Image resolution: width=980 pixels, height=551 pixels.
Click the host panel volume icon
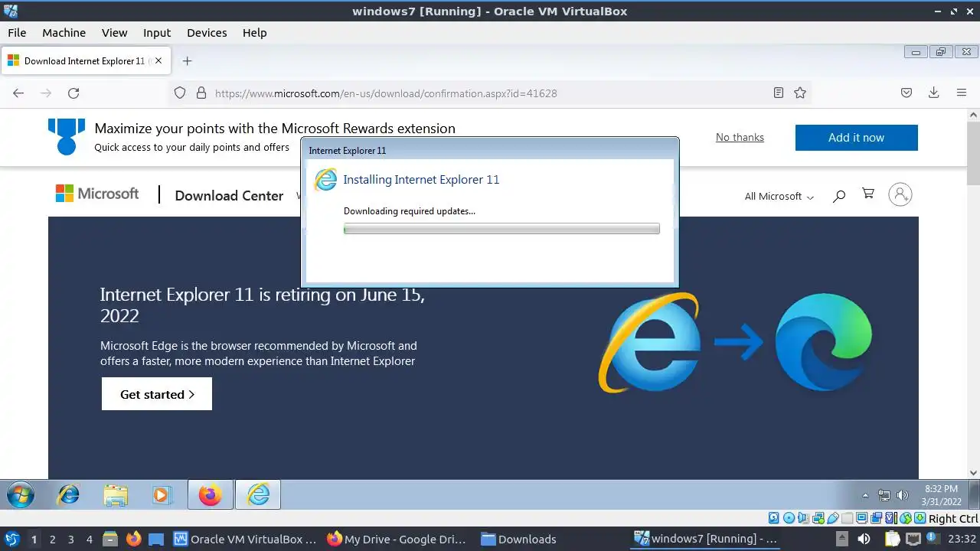click(x=863, y=540)
